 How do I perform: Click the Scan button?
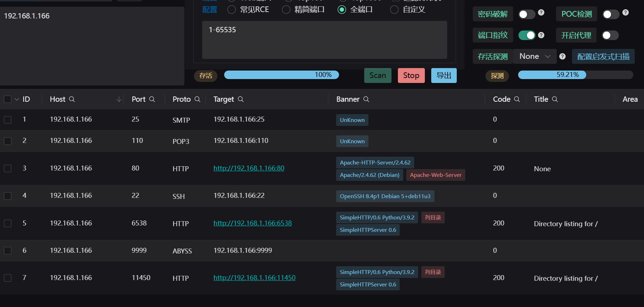coord(378,76)
